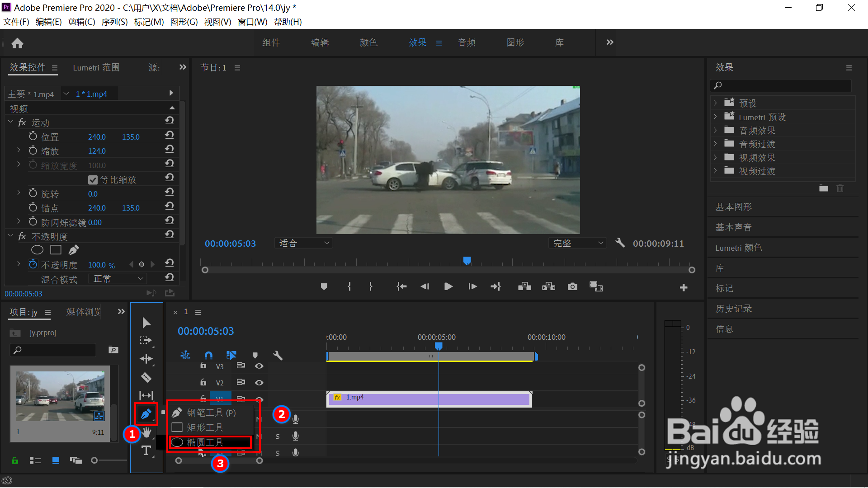Click the camera icon to export a frame
Viewport: 868px width, 488px height.
(572, 286)
